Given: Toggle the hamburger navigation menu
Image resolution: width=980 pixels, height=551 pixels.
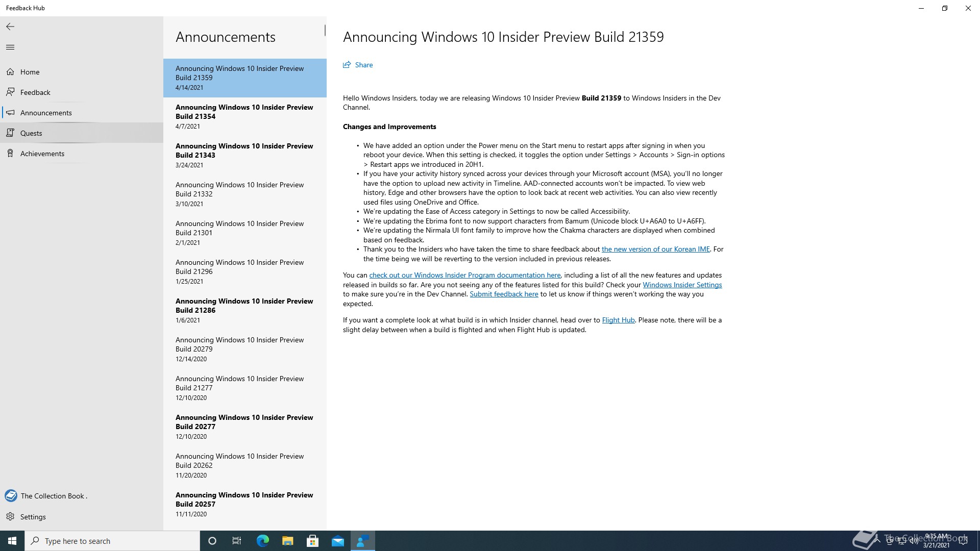Looking at the screenshot, I should click(x=10, y=47).
